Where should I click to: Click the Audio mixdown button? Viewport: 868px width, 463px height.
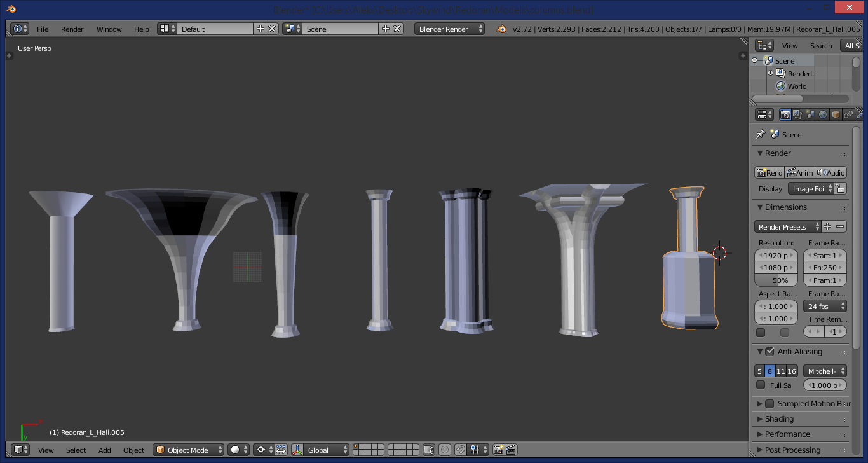[831, 172]
